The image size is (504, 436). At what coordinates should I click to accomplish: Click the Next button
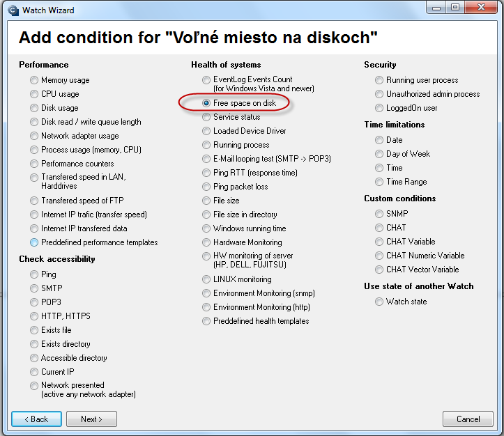tap(91, 419)
